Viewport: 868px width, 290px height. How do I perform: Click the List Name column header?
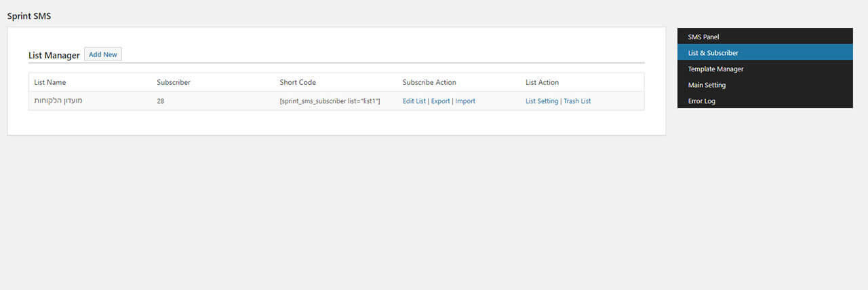(x=50, y=82)
